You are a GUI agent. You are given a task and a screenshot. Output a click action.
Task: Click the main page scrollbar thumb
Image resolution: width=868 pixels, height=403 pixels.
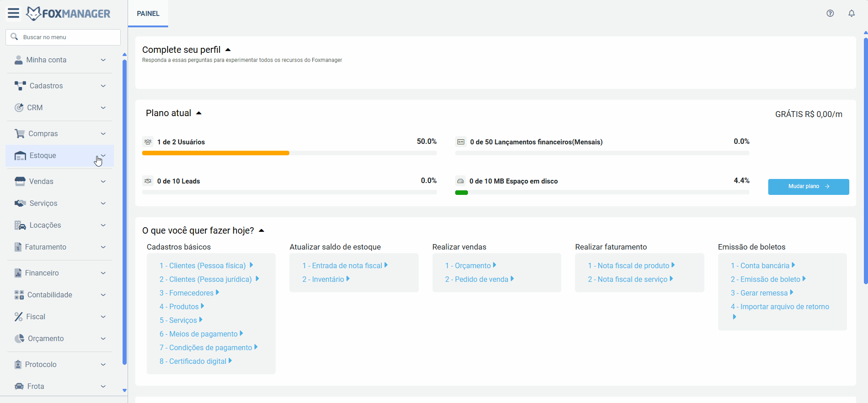click(866, 161)
